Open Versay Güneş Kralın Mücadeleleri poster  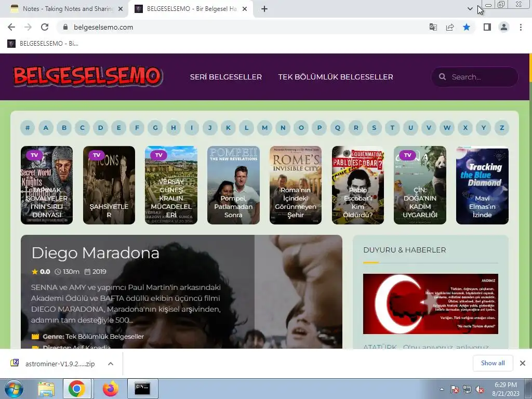point(171,185)
